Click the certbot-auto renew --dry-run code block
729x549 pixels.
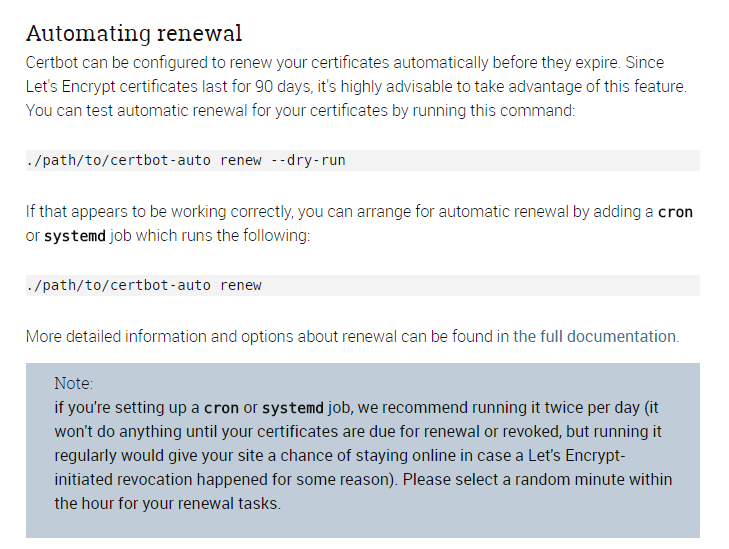pos(363,160)
